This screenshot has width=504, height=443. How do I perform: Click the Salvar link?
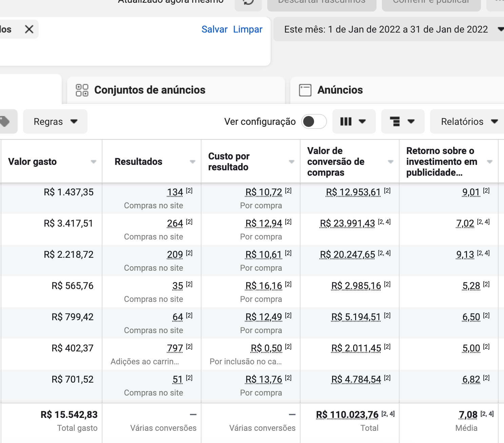tap(214, 30)
